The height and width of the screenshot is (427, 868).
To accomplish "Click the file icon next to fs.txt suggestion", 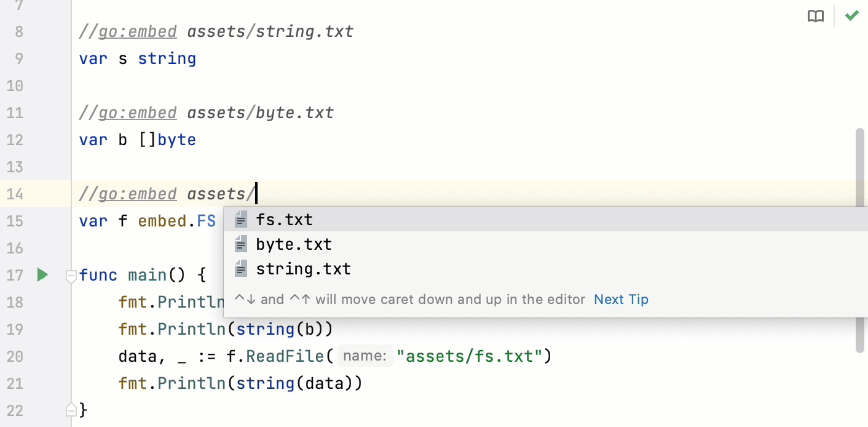I will point(240,218).
